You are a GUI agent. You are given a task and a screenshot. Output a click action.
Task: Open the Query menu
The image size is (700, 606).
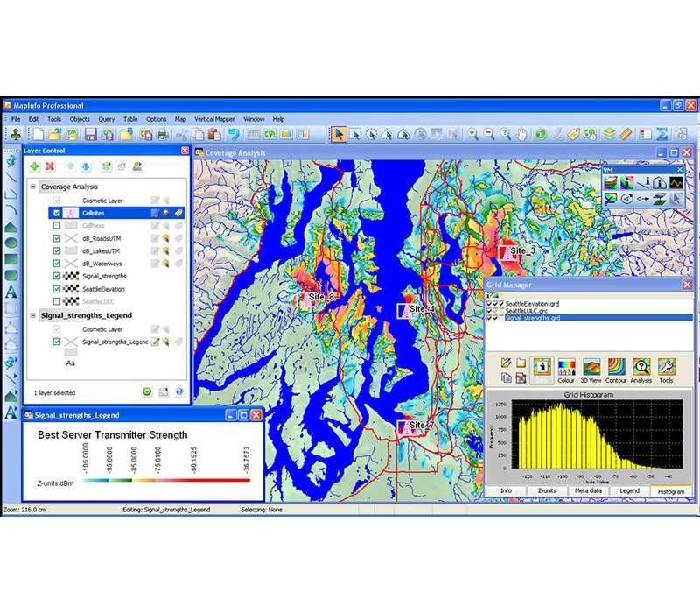pyautogui.click(x=107, y=119)
